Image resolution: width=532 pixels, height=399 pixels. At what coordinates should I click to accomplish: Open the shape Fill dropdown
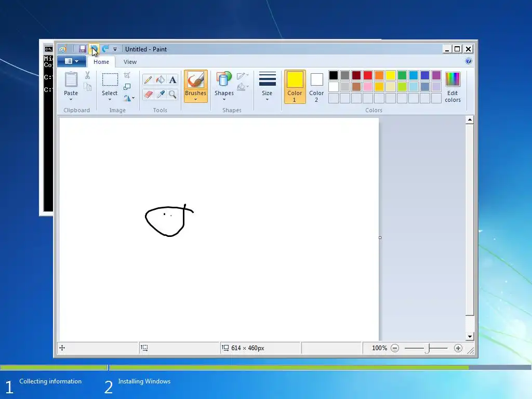click(x=243, y=87)
